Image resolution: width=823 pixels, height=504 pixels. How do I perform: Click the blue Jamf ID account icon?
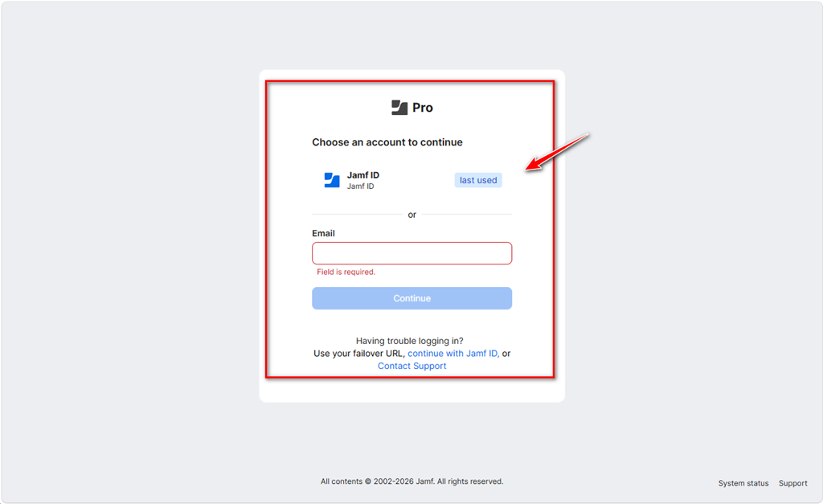[332, 180]
